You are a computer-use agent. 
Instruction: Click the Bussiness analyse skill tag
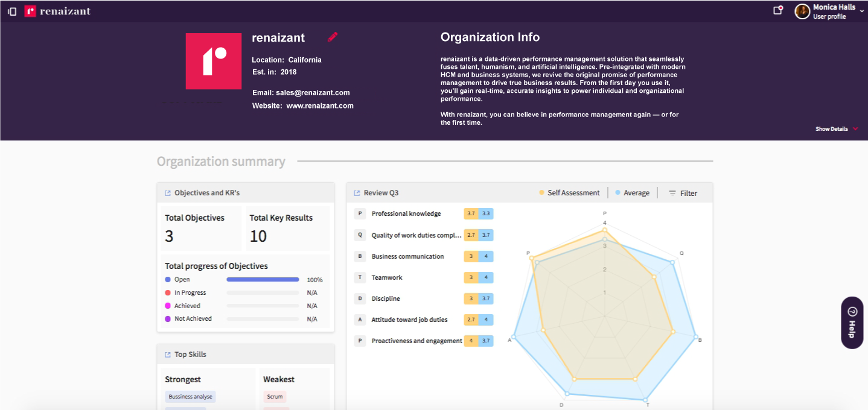tap(190, 397)
